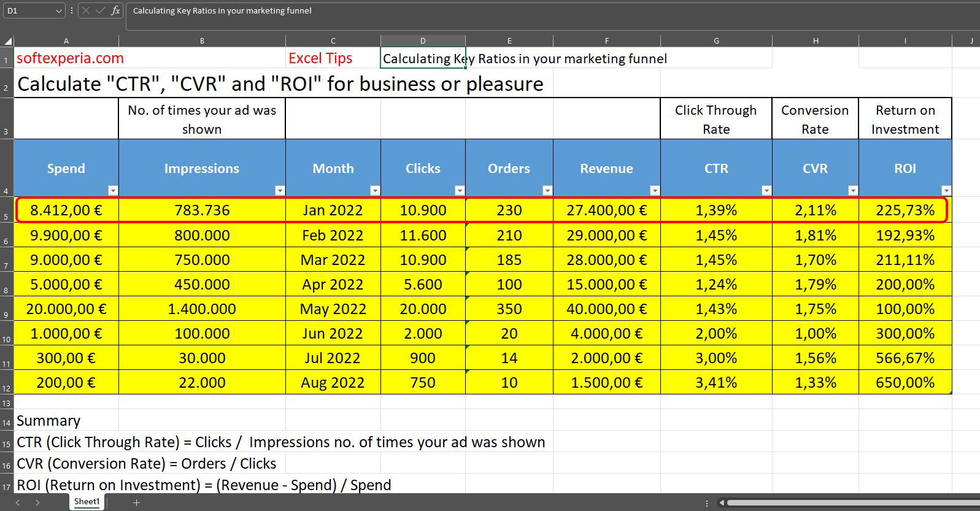Switch to the Sheet1 tab
The width and height of the screenshot is (980, 511).
point(87,502)
